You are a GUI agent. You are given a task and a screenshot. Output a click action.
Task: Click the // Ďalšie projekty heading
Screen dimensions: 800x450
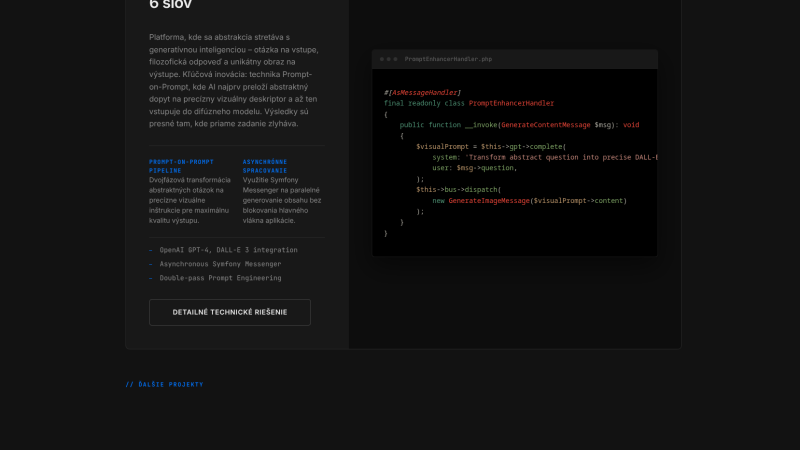click(x=164, y=385)
